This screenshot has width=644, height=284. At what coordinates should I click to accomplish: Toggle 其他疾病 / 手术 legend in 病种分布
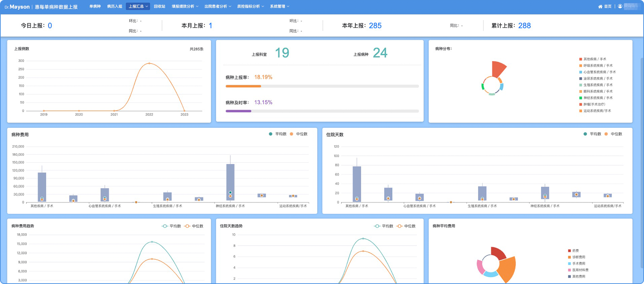coord(593,59)
